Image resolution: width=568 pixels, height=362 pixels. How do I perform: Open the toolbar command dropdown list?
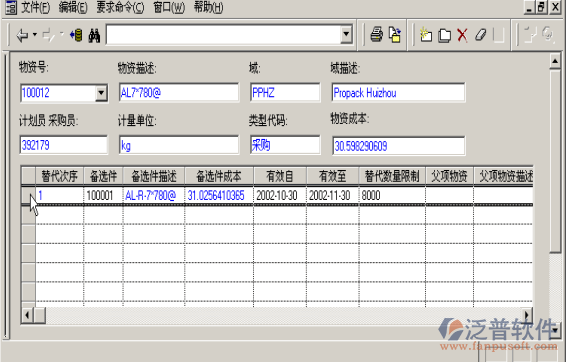346,35
